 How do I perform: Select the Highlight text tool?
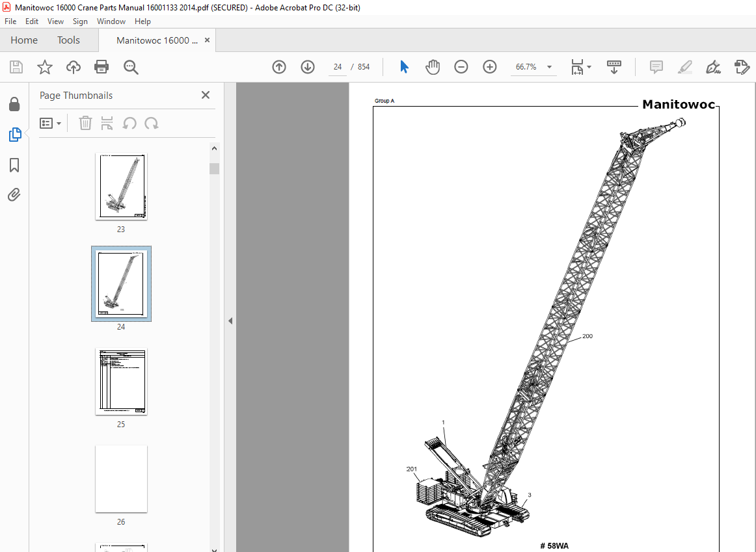684,67
